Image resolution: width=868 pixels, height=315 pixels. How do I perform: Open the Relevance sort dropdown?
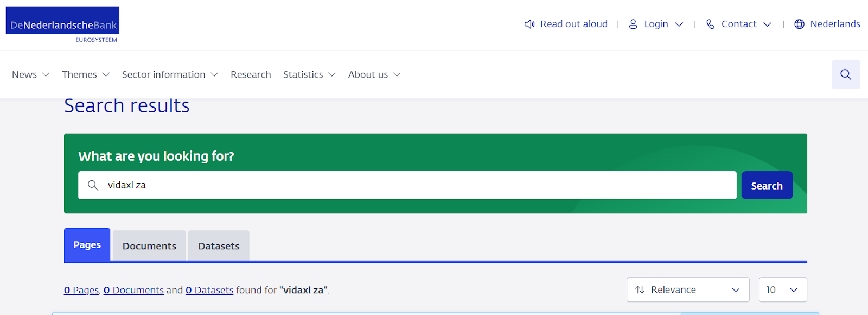pos(687,290)
